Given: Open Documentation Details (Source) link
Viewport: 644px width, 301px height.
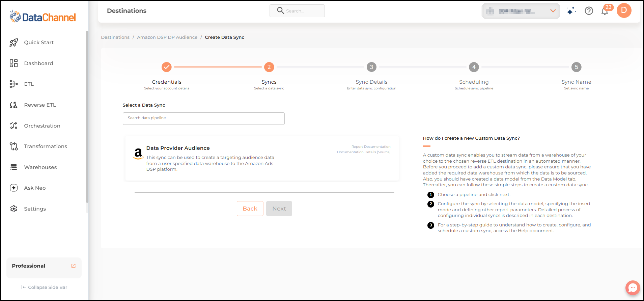Looking at the screenshot, I should pyautogui.click(x=364, y=152).
